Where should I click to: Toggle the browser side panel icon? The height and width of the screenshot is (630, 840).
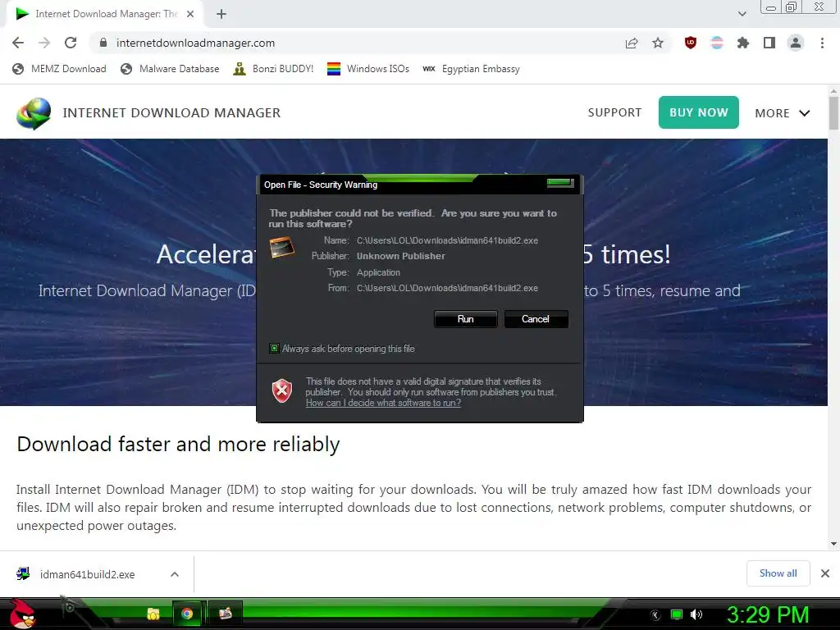pyautogui.click(x=769, y=43)
